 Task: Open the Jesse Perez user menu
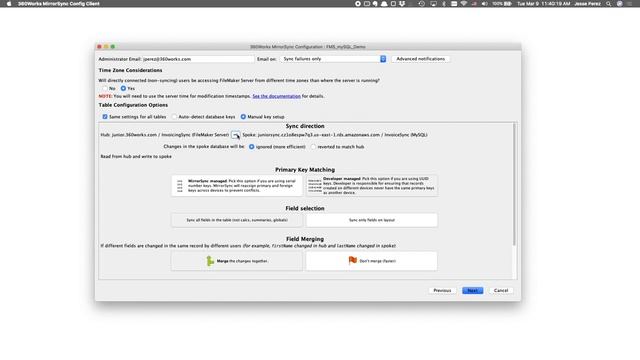click(587, 4)
